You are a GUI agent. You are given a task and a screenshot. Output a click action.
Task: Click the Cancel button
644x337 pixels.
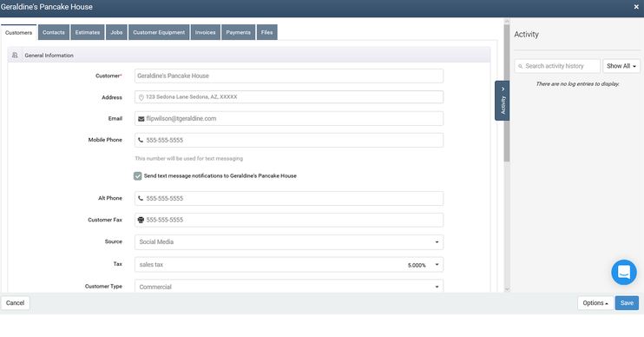[16, 303]
